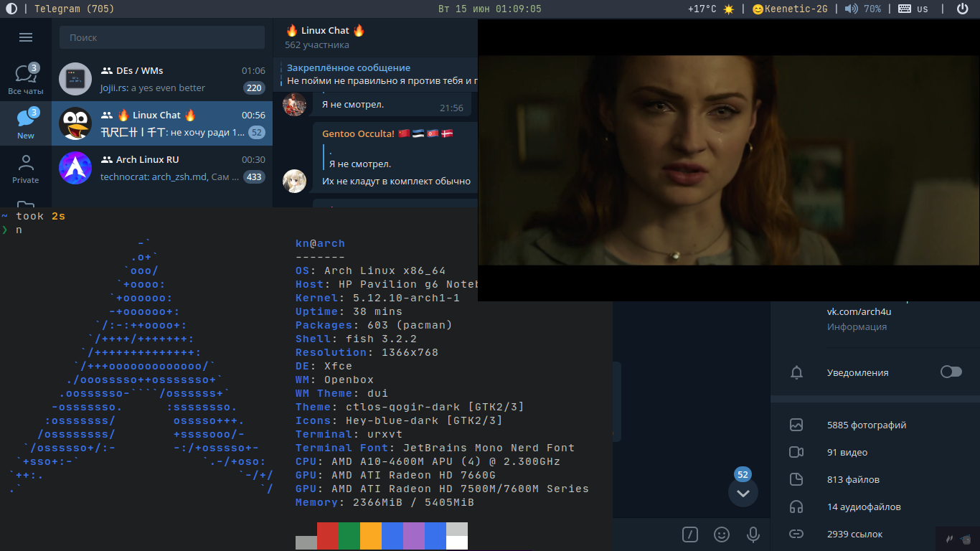Click the headphones audio icon
The width and height of the screenshot is (980, 551).
796,507
